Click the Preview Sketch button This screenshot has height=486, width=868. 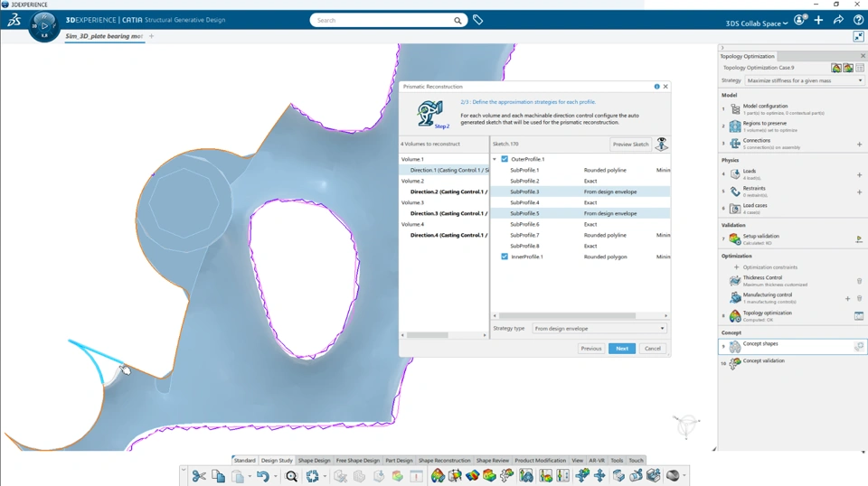[630, 145]
